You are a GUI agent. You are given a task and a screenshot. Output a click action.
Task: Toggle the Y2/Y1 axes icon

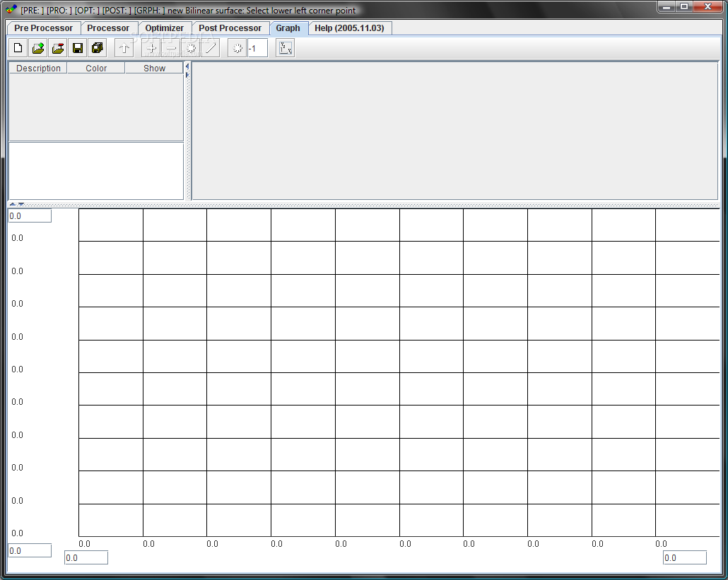[286, 48]
